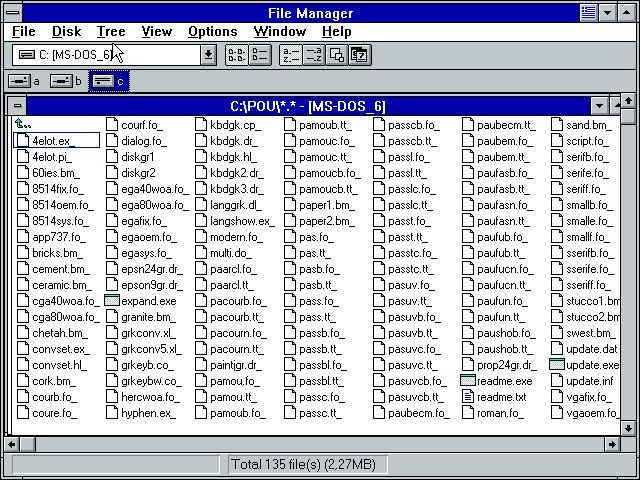Click the Greek flag language icon
The height and width of the screenshot is (480, 640).
588,13
